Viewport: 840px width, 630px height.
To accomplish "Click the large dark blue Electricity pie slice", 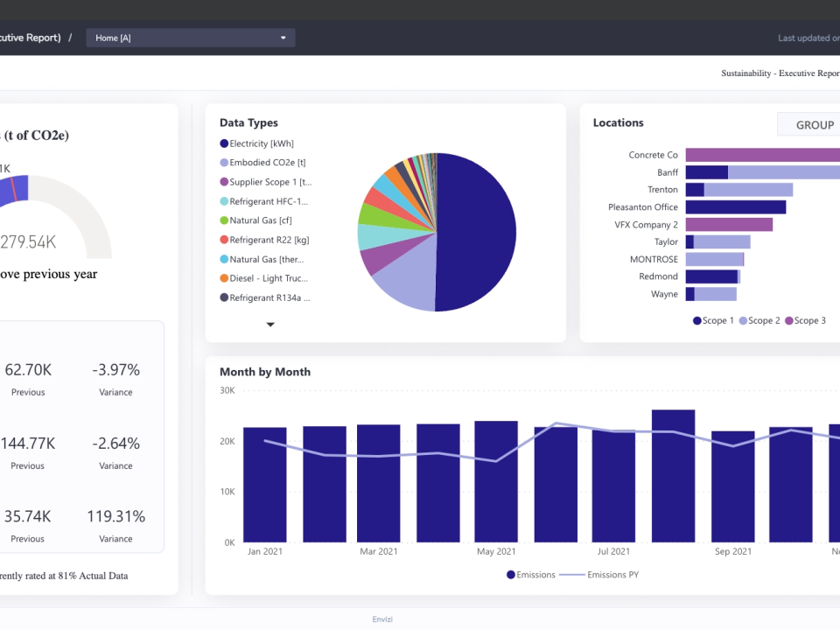I will [477, 232].
